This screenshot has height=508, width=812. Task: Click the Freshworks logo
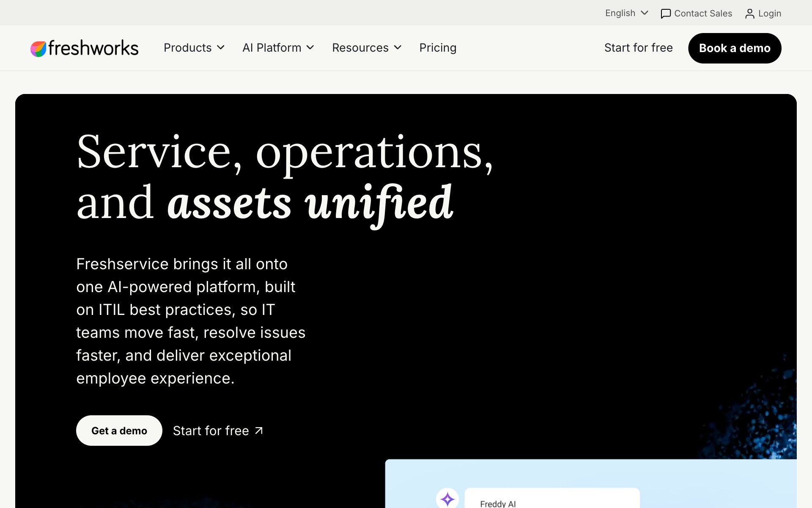tap(85, 48)
